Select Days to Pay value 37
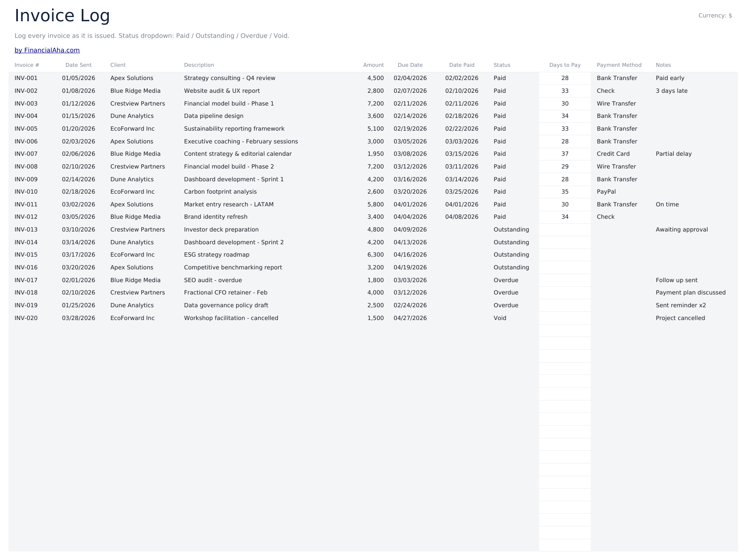 [565, 154]
